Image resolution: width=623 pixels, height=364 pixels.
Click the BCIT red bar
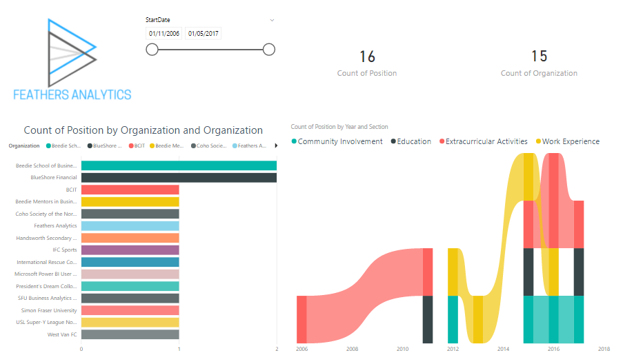point(130,190)
